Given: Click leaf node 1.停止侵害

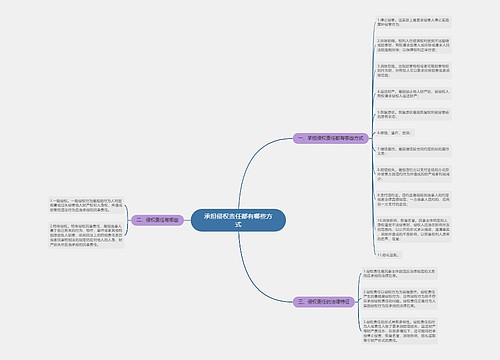Looking at the screenshot, I should coord(413,22).
